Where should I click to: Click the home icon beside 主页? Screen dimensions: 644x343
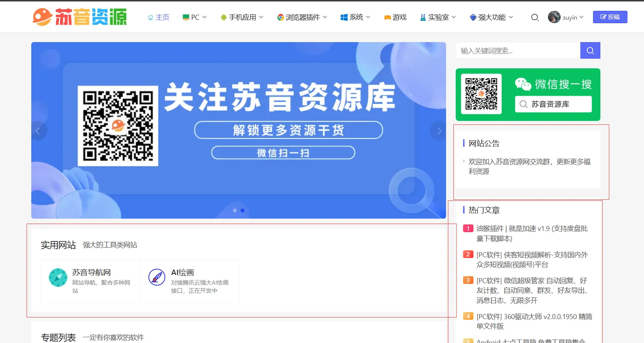pos(150,17)
